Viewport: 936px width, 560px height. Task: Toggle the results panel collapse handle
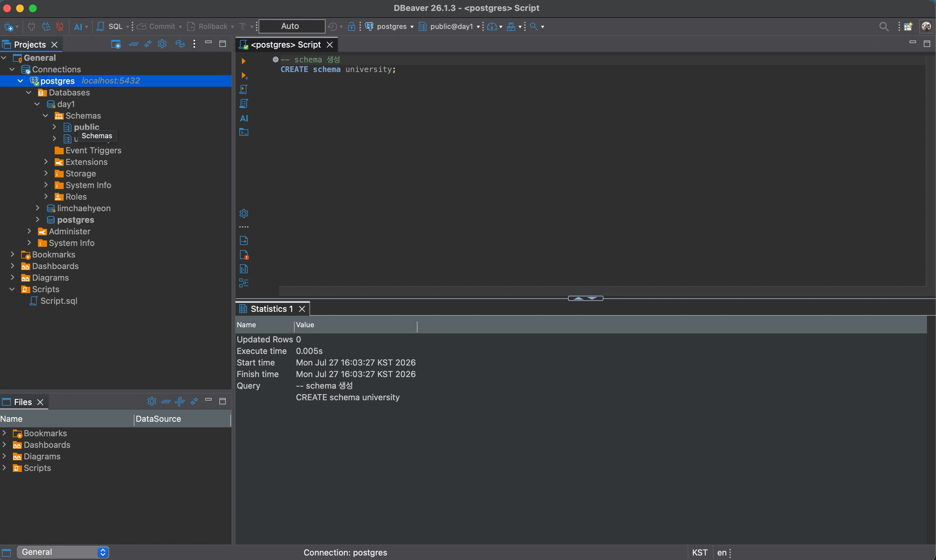click(x=585, y=298)
